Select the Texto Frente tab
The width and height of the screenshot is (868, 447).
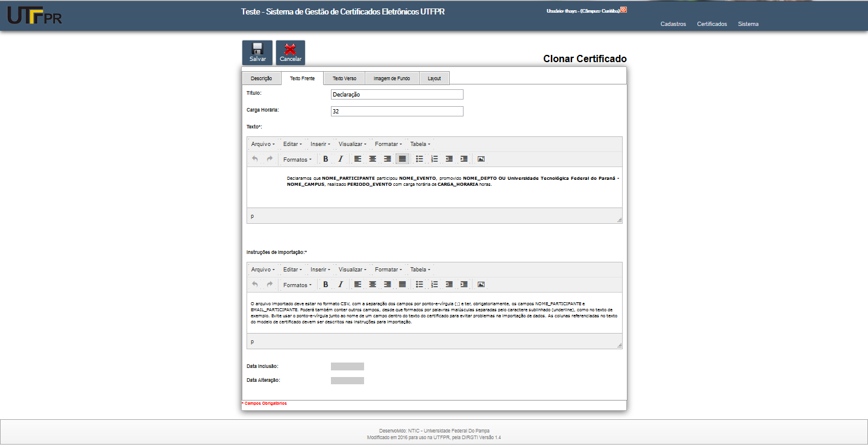tap(302, 78)
